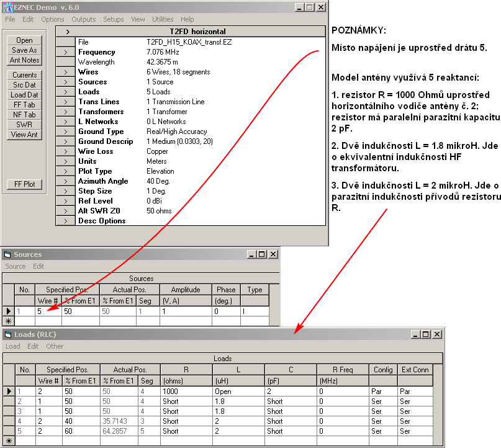This screenshot has width=501, height=448.
Task: Click the Sources window title bar icon
Action: click(7, 254)
